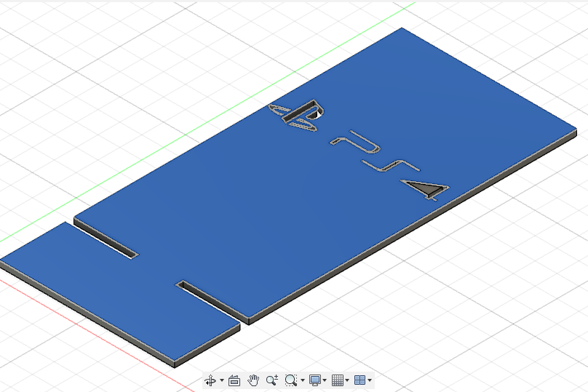Image resolution: width=588 pixels, height=392 pixels.
Task: Click the Grid and Snaps icon
Action: (x=338, y=380)
